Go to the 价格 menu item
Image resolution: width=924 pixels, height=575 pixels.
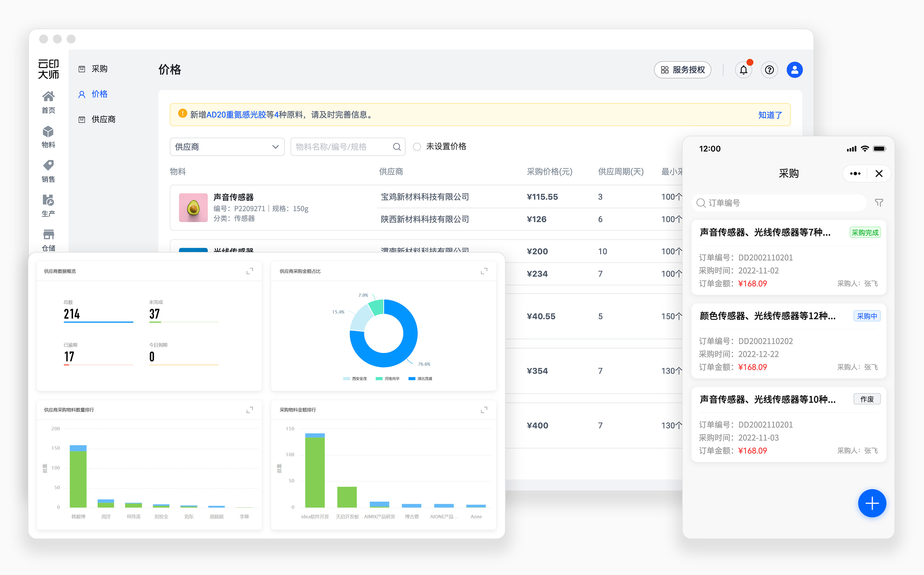coord(99,94)
